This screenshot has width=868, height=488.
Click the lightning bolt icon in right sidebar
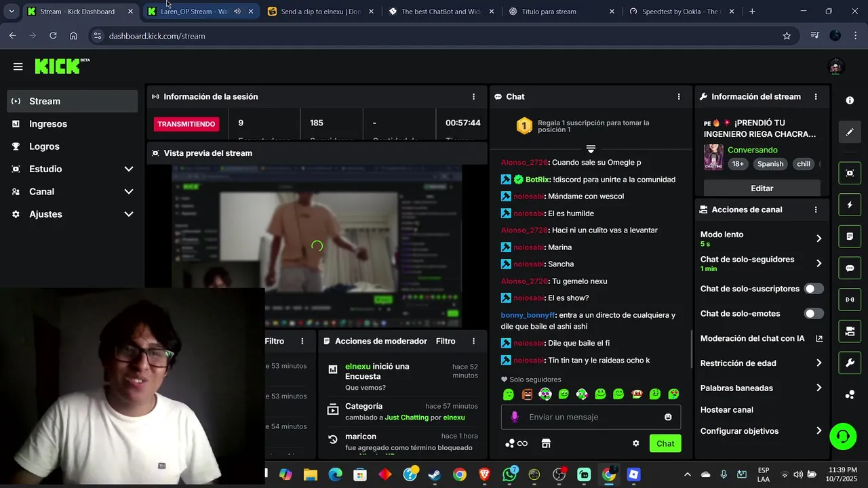pyautogui.click(x=850, y=205)
